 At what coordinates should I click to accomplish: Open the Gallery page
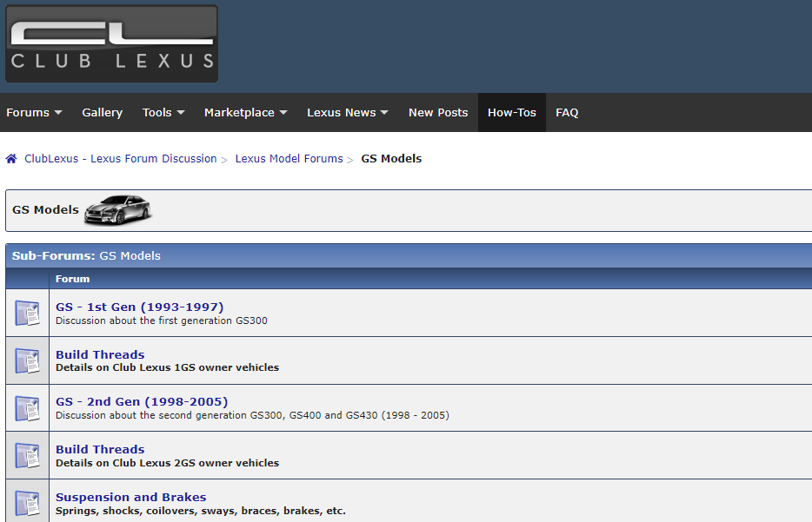(102, 112)
